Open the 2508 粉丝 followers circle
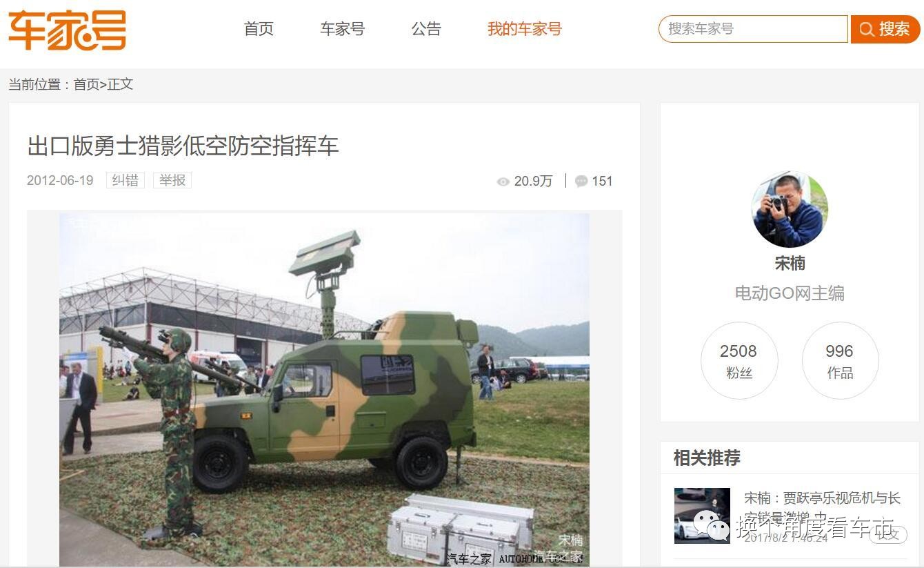This screenshot has height=568, width=924. [739, 360]
